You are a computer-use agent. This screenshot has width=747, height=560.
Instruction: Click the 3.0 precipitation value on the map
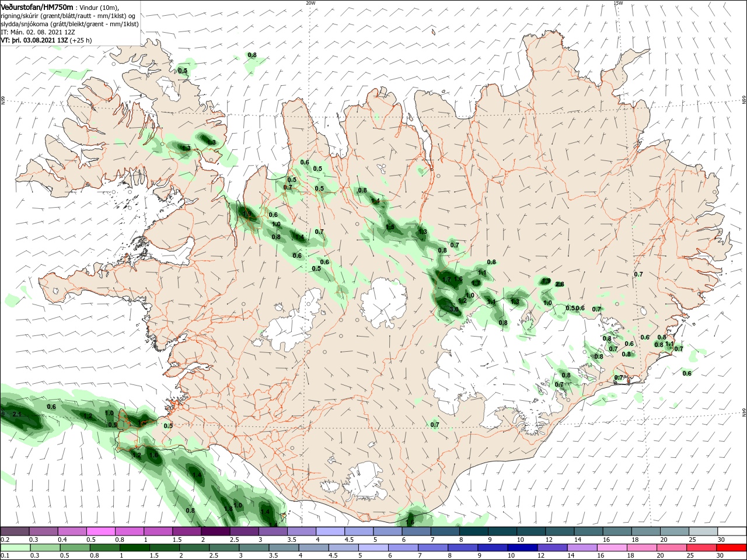(x=455, y=310)
